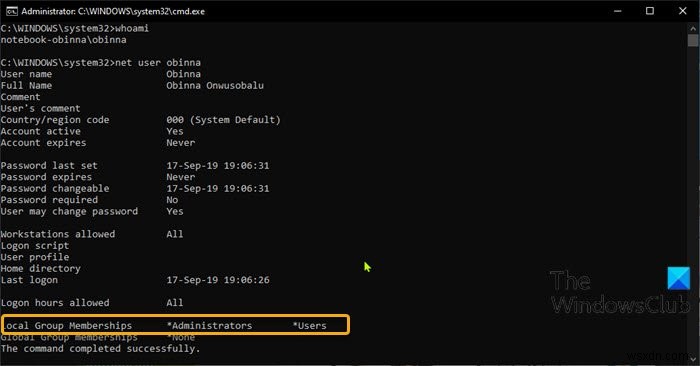Click the cmd.exe icon in title bar
The width and height of the screenshot is (700, 366).
[x=12, y=11]
